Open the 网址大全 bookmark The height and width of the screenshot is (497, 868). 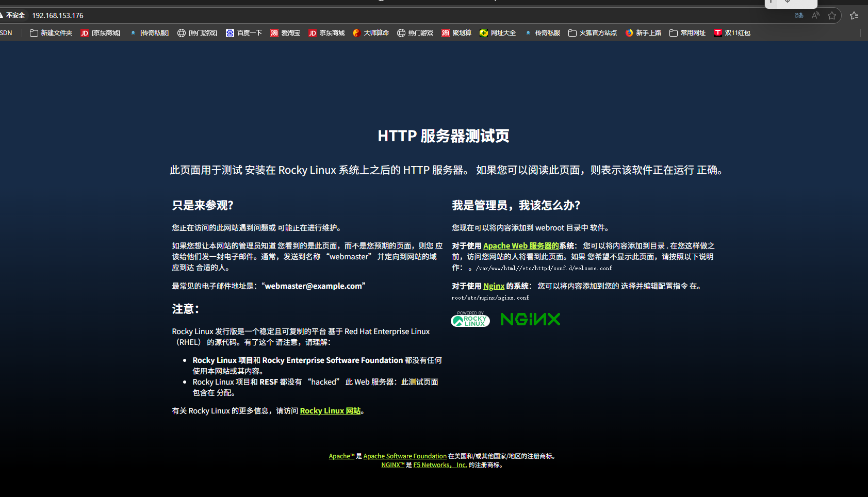point(498,33)
